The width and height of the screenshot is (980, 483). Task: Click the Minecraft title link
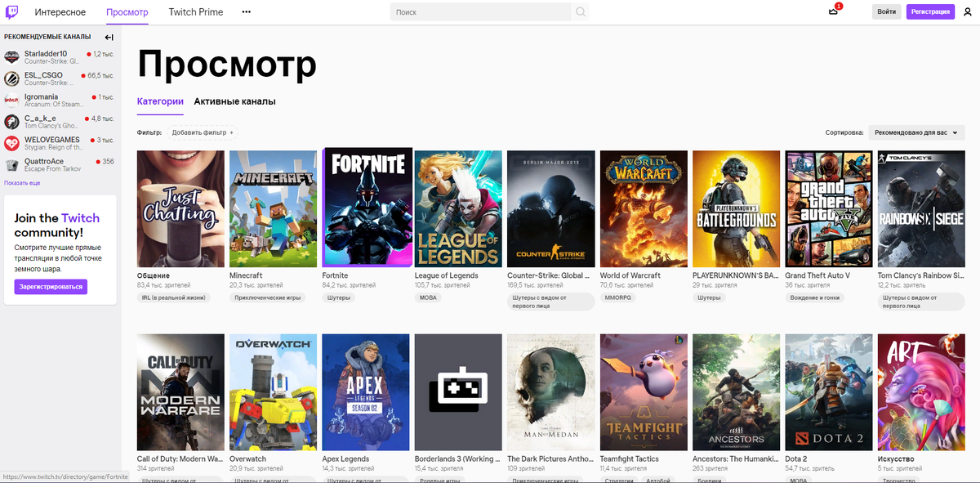tap(246, 275)
